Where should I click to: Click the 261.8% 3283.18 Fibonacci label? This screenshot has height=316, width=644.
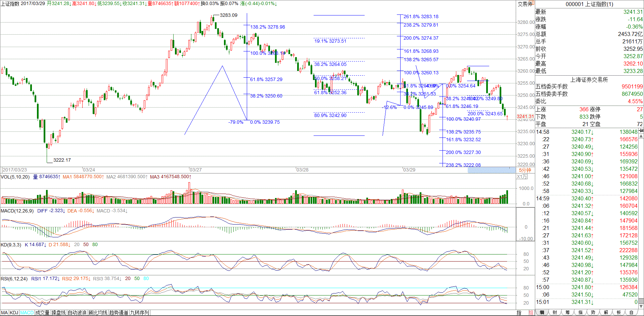421,16
